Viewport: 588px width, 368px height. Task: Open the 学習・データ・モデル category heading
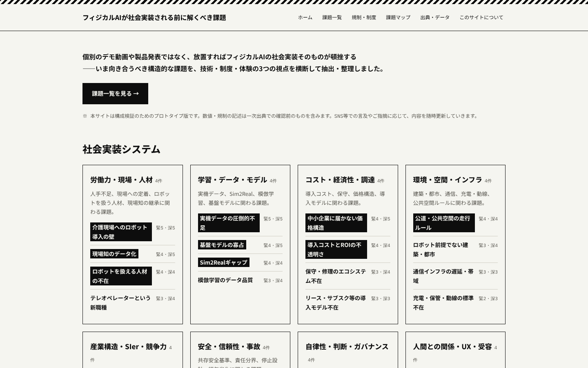coord(232,180)
